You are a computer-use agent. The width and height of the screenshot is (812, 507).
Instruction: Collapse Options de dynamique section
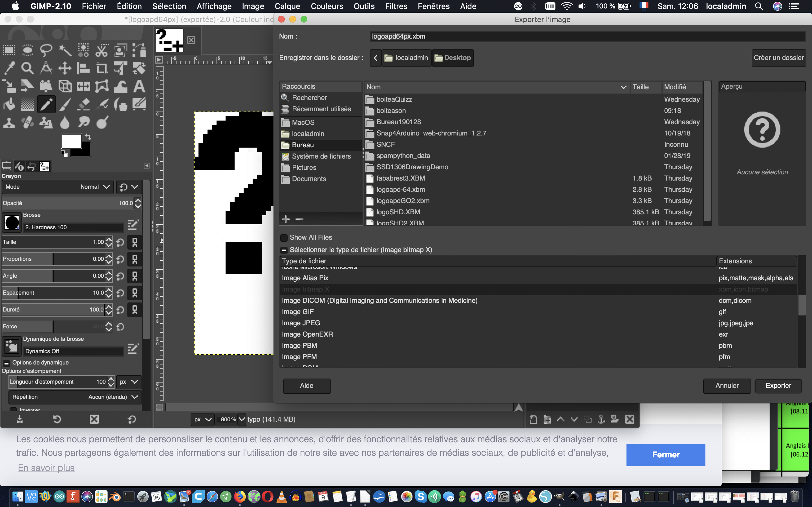tap(6, 363)
